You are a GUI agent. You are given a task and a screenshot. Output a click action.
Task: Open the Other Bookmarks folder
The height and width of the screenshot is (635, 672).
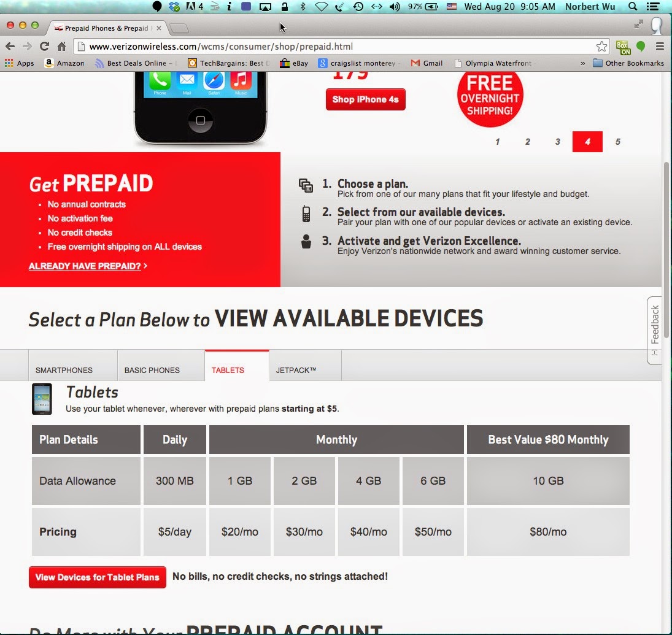[628, 63]
